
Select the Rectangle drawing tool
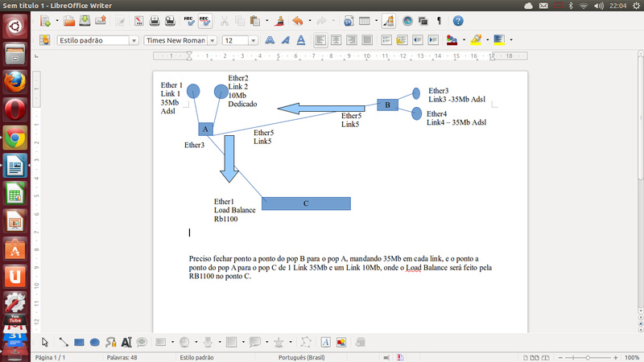pos(79,342)
